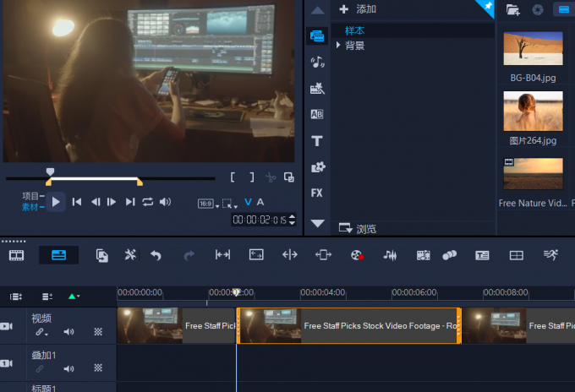
Task: Open the track manager show-all-tracks icon
Action: (16, 297)
